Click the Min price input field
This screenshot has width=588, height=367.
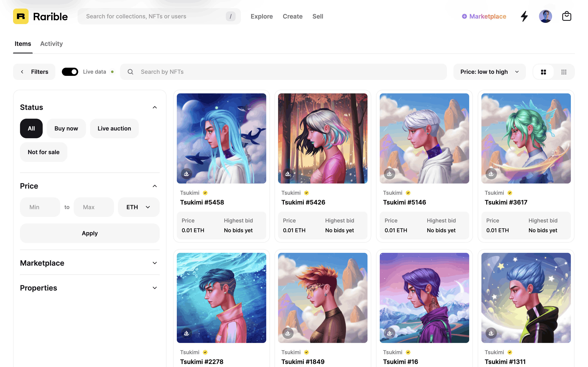[40, 207]
